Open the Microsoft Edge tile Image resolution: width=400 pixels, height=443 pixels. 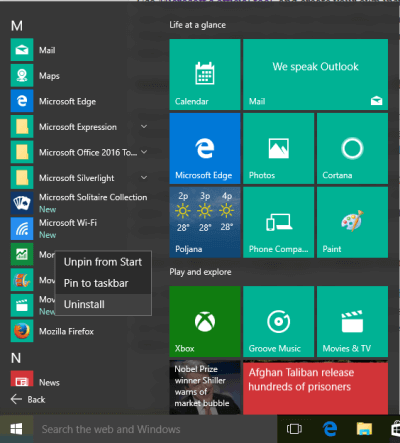[x=205, y=149]
